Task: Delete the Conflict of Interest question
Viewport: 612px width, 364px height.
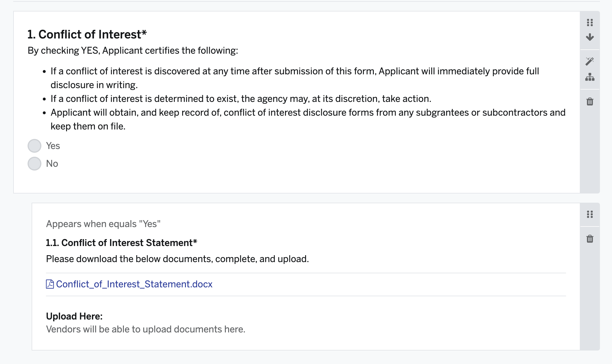Action: [590, 101]
